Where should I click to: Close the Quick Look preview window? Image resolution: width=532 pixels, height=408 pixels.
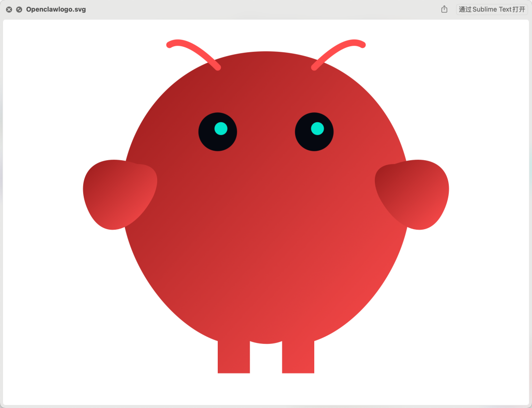[9, 9]
